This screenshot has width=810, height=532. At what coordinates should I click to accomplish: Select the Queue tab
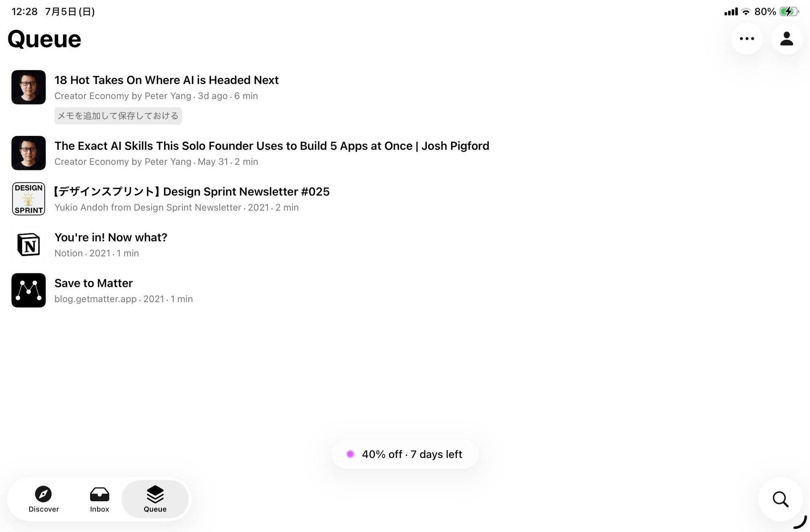(155, 499)
